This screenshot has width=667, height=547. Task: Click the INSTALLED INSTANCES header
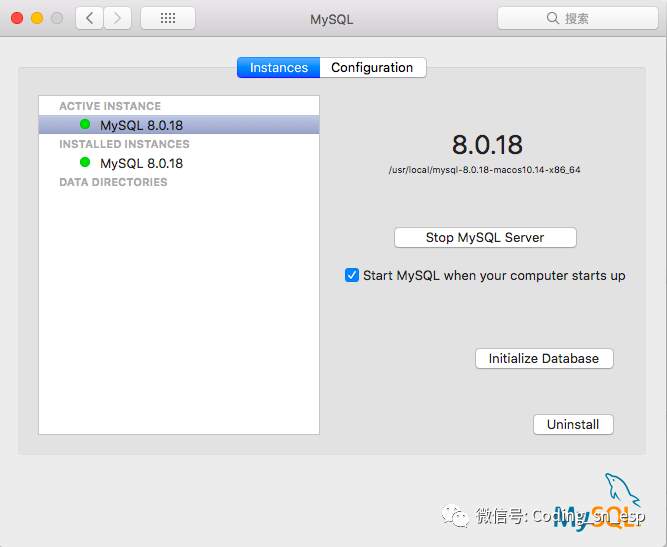(124, 144)
